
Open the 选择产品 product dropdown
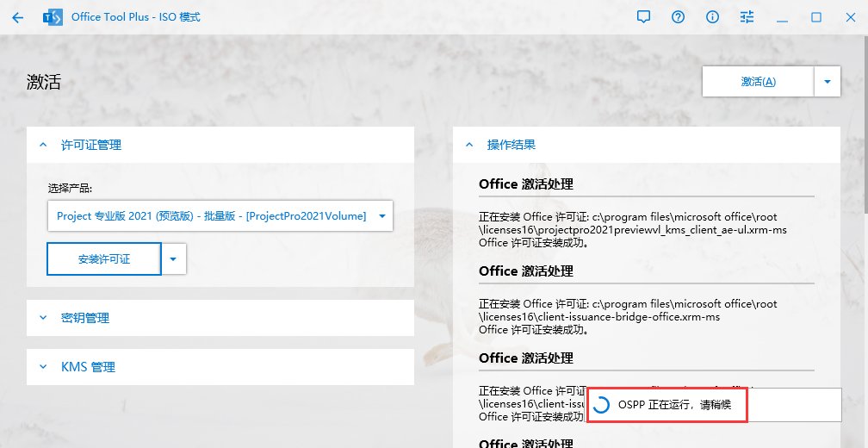(220, 216)
